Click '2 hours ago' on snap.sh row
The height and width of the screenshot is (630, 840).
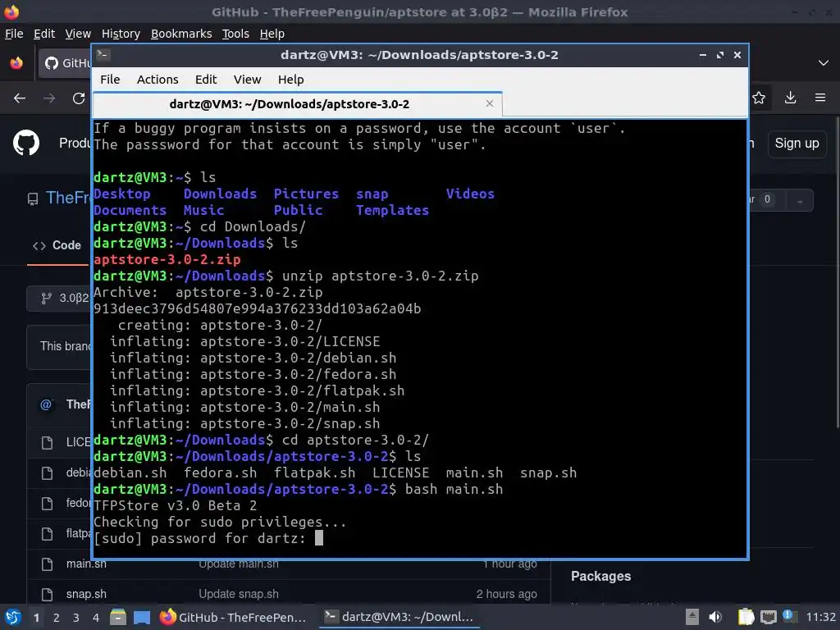pos(506,594)
